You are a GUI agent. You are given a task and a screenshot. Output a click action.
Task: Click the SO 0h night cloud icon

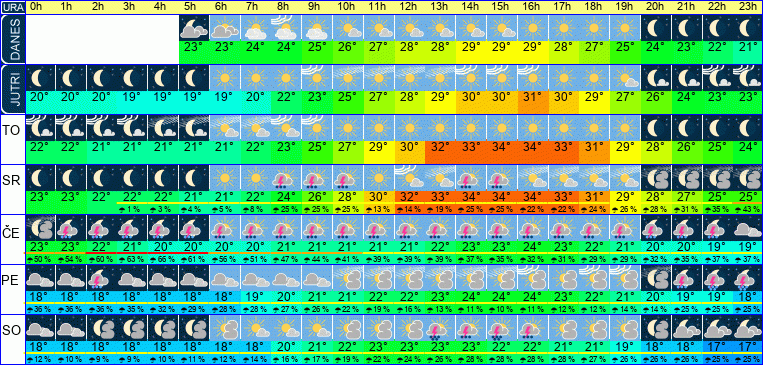point(40,328)
